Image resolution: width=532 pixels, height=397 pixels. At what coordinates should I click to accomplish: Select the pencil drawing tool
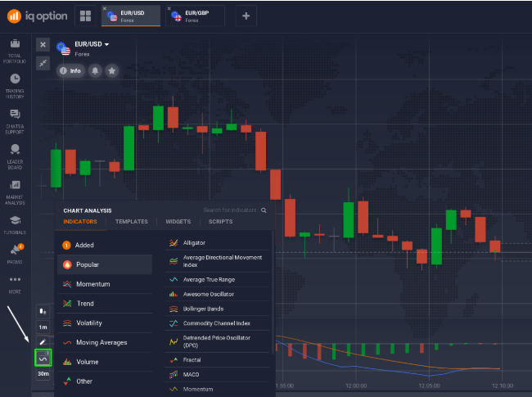click(43, 341)
